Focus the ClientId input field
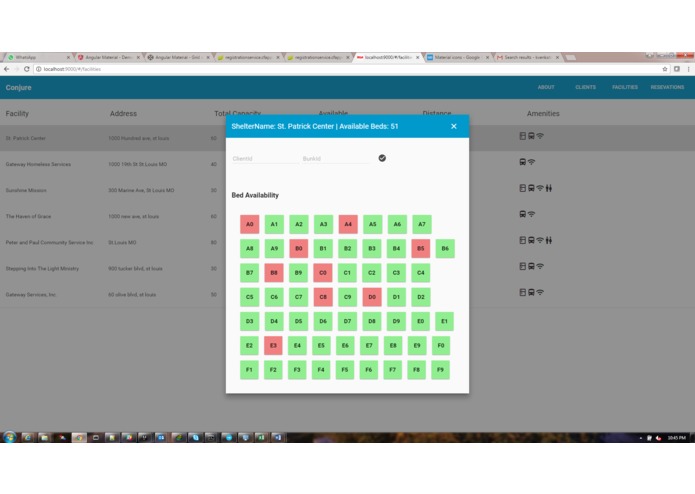The image size is (695, 494). pos(265,158)
